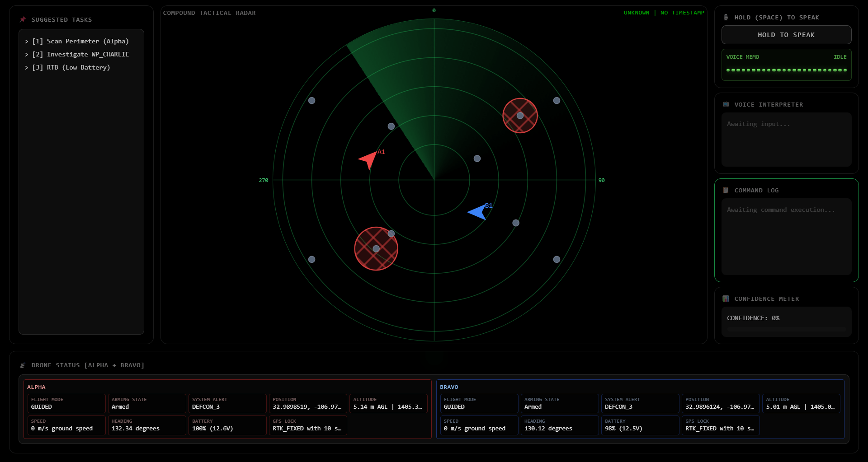Click the Compound Tactical Radar title
This screenshot has width=868, height=462.
click(209, 13)
